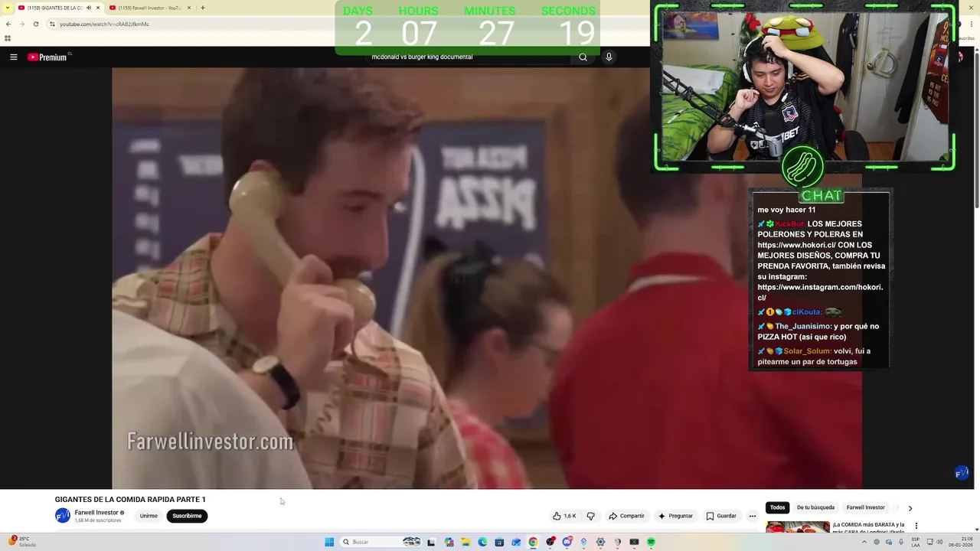Open more actions three-dot menu under video
980x551 pixels.
point(752,516)
